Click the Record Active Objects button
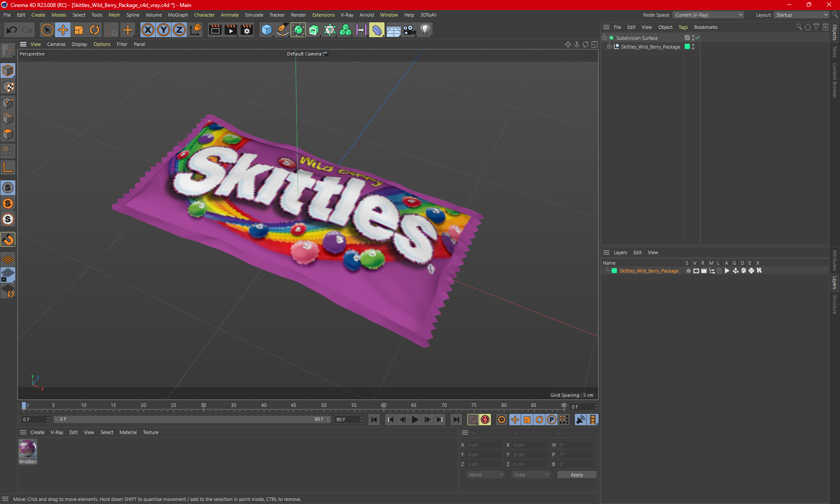Viewport: 840px width, 504px height. point(473,420)
